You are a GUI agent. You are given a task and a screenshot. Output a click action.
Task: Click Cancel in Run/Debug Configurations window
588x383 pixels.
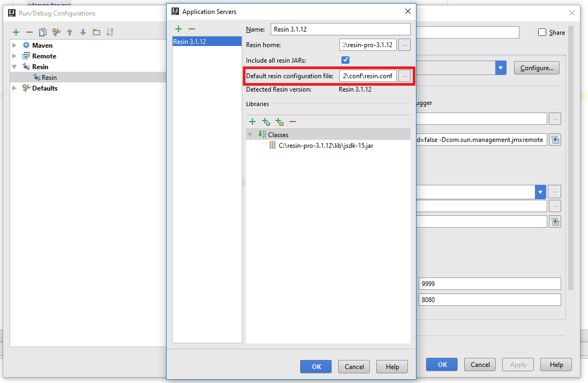coord(480,365)
